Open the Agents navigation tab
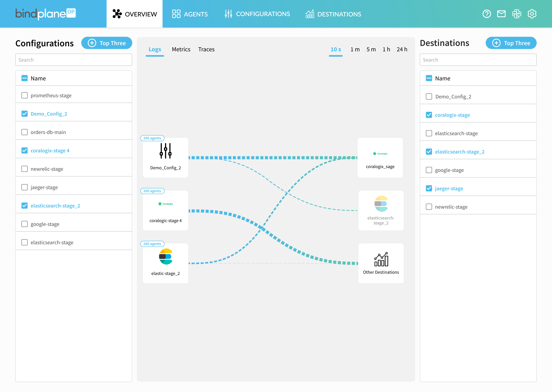Viewport: 552px width, 392px height. (190, 14)
